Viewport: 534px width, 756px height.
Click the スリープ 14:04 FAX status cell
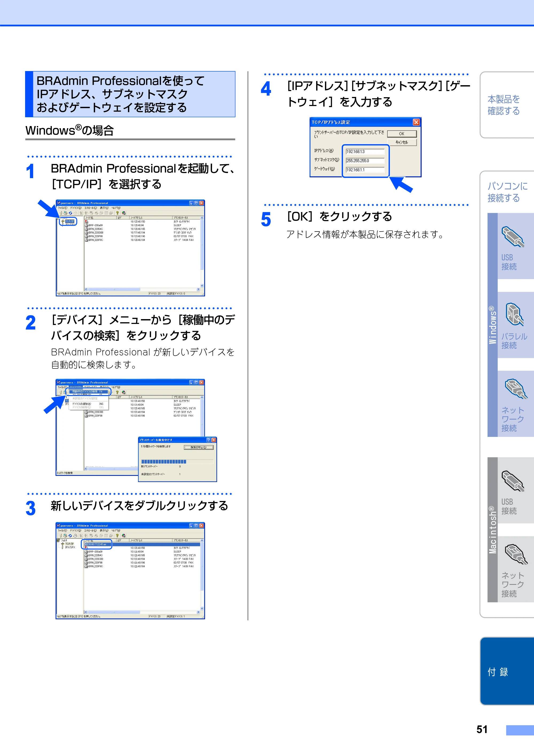click(184, 240)
